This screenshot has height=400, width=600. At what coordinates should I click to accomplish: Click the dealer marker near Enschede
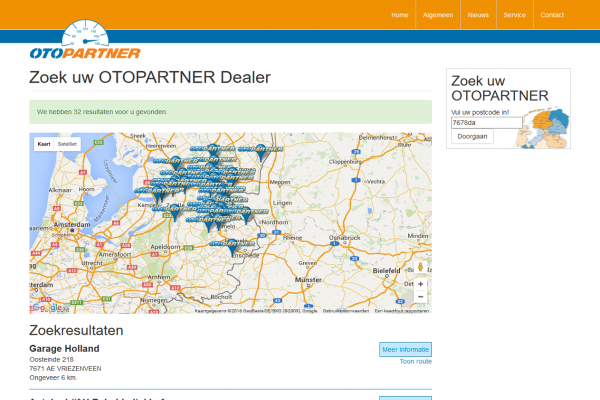coord(232,247)
